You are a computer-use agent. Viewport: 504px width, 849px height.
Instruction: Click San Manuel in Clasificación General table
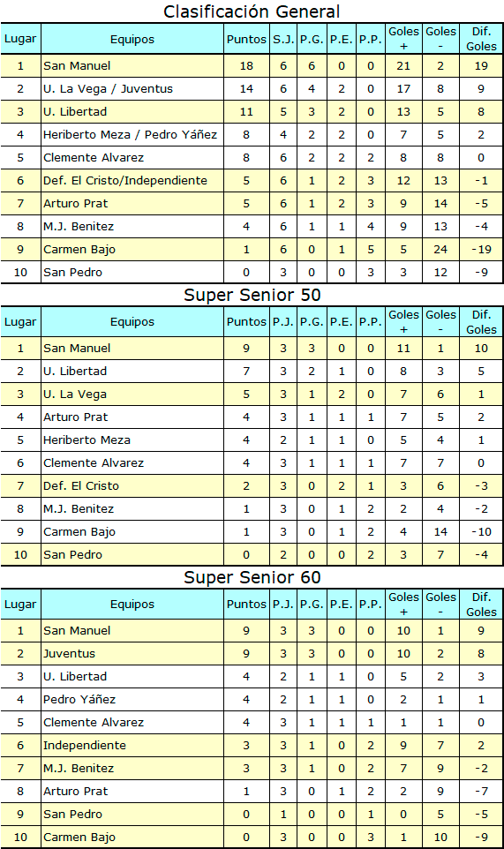(77, 65)
